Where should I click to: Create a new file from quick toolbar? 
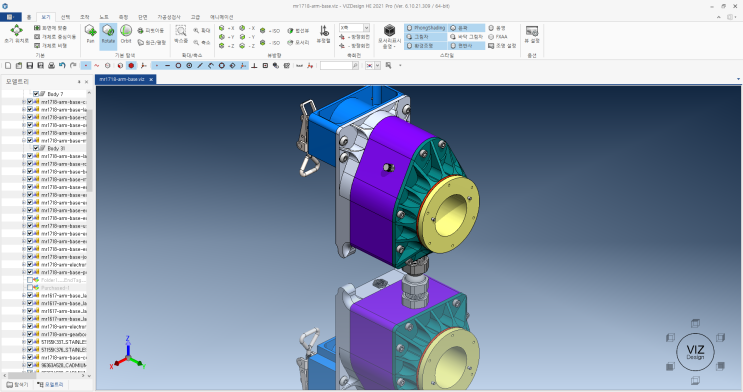click(8, 65)
